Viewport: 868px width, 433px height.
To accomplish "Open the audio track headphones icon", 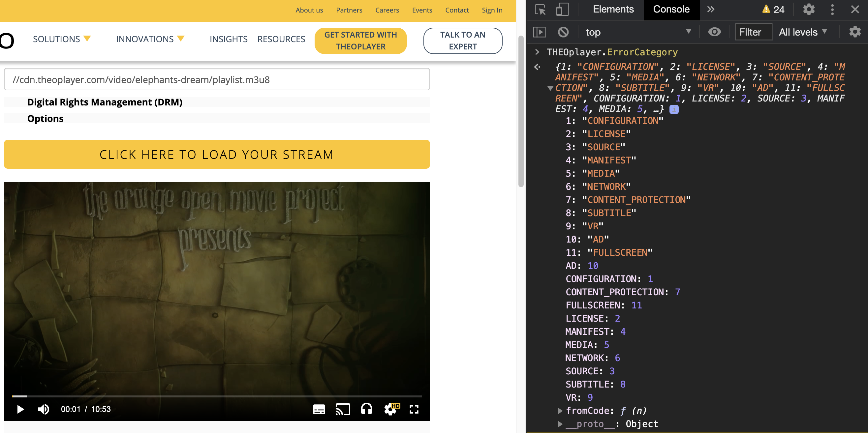I will point(366,409).
